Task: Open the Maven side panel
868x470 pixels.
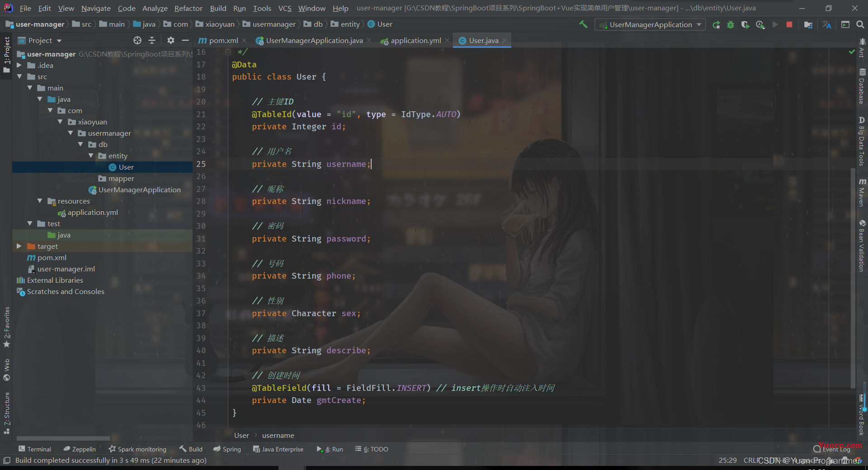Action: point(862,192)
